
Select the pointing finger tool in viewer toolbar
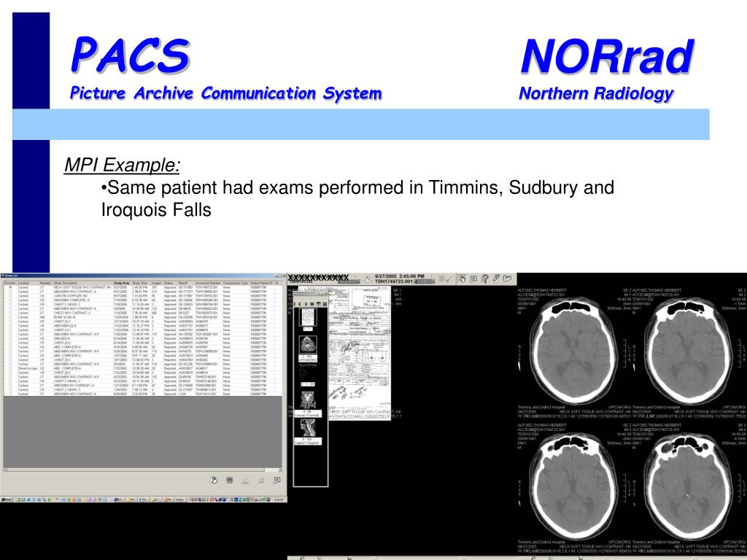pos(496,279)
